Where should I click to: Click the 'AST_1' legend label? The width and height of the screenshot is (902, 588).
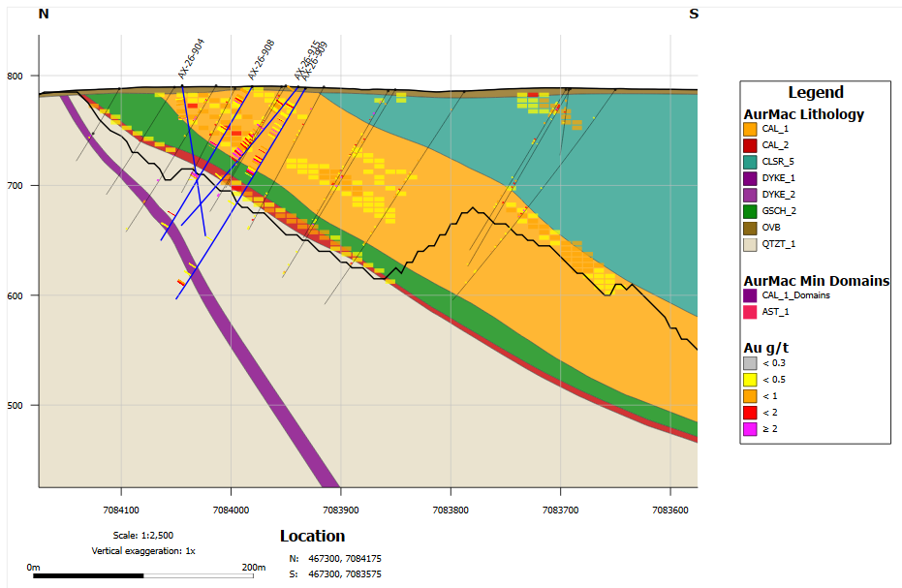(x=775, y=312)
